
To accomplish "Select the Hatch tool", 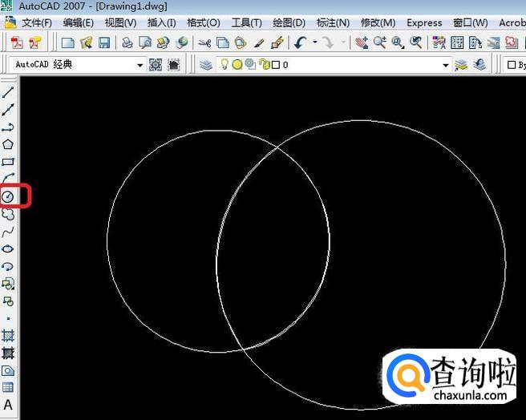I will [8, 336].
